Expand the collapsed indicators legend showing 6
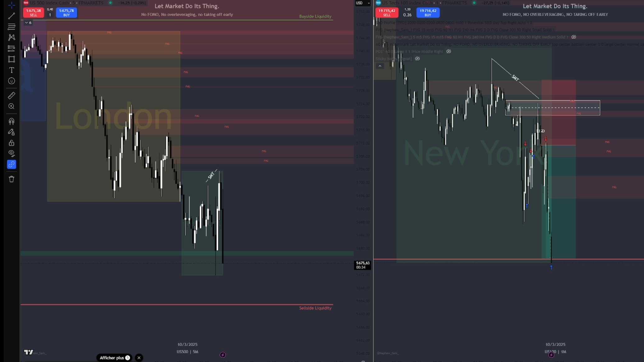Viewport: 644px width, 362px height. (x=28, y=23)
